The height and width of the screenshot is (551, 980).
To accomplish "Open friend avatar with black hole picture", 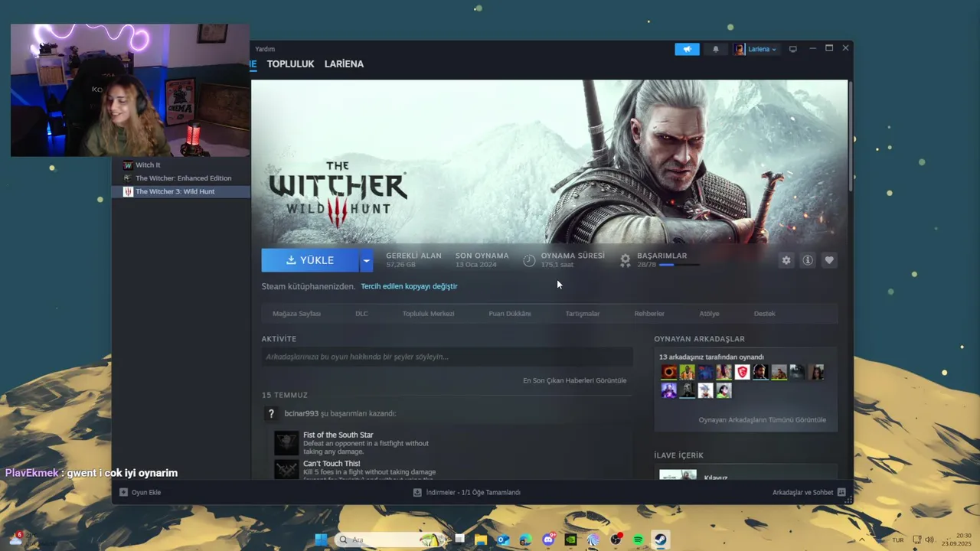I will click(669, 372).
